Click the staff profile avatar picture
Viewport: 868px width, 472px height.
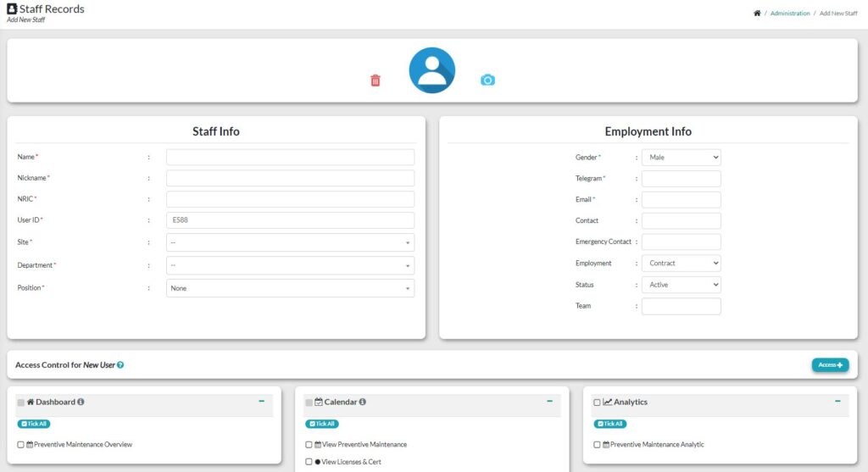[432, 70]
